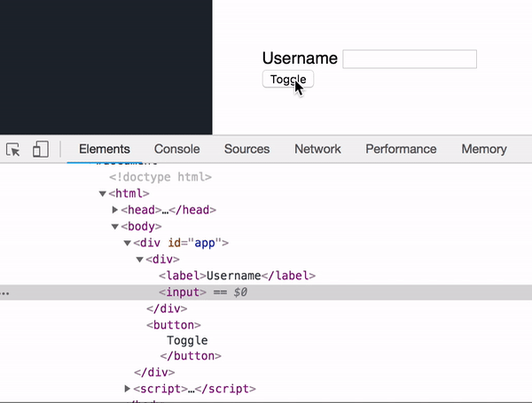Collapse the div id="app" node

127,243
